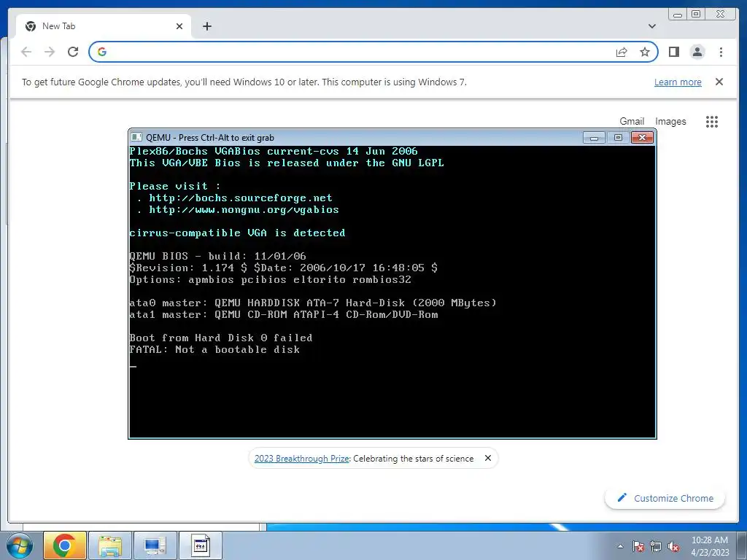Open a new tab with the plus button
The width and height of the screenshot is (747, 560).
206,26
